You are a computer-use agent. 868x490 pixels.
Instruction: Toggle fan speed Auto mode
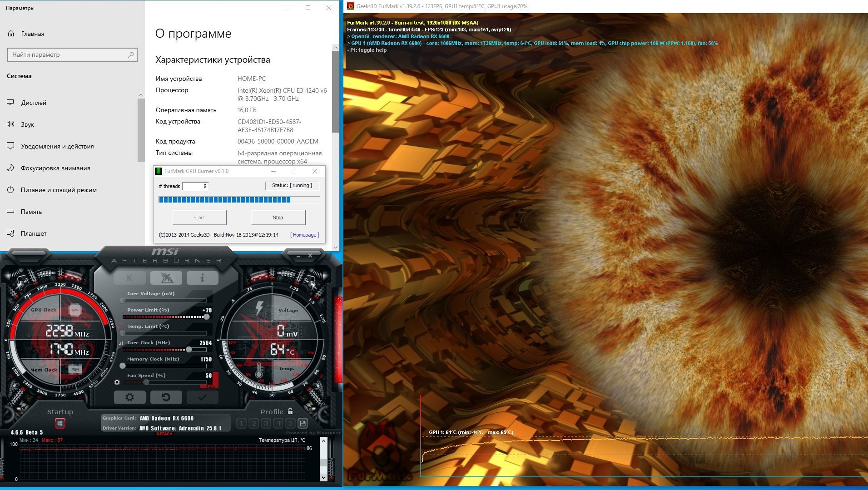coord(210,386)
